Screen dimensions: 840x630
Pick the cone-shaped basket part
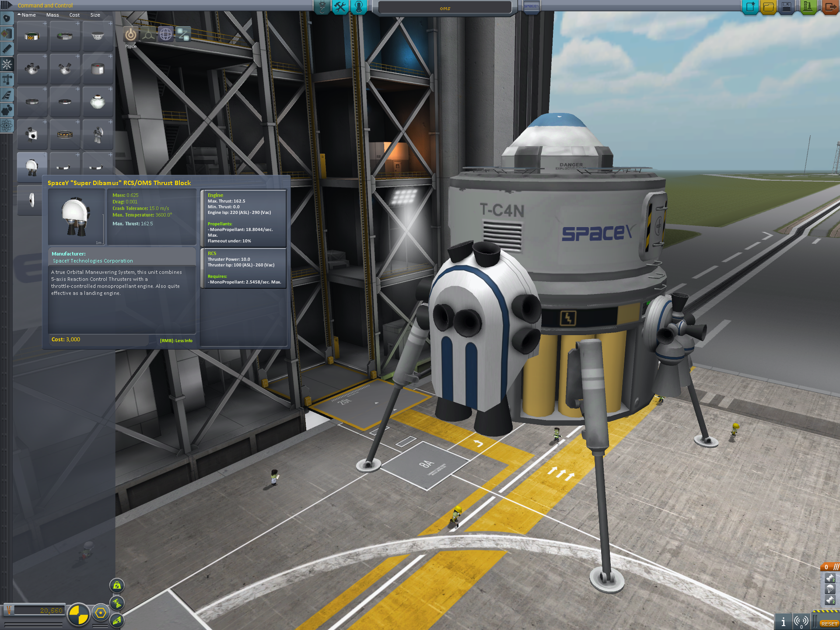tap(98, 36)
